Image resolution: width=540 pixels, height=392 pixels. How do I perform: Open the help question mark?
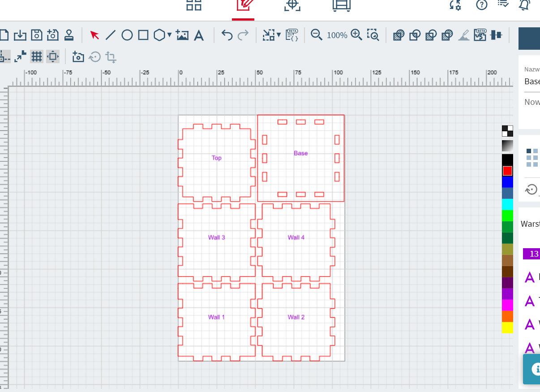(x=481, y=5)
